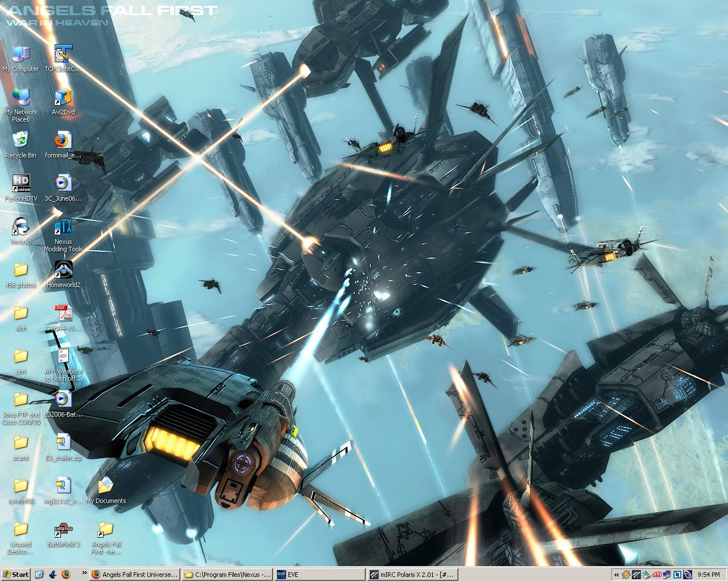This screenshot has height=582, width=728.
Task: Click the mIRC icon in the system tray
Action: point(636,575)
